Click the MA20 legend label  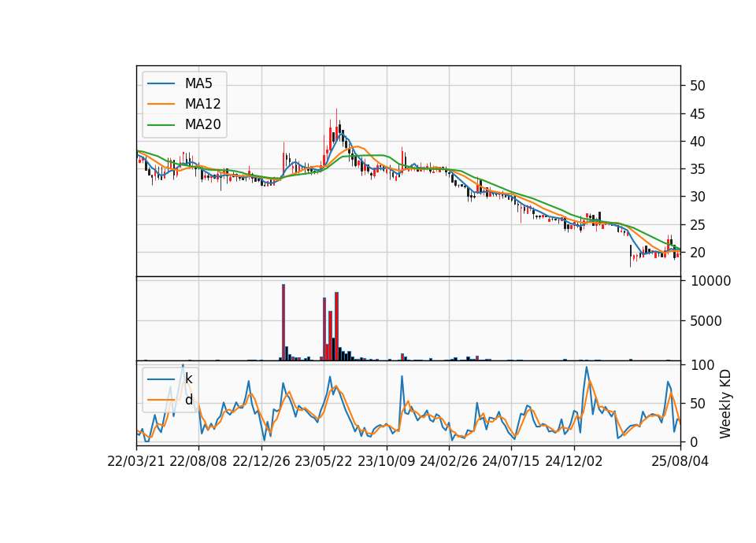click(x=202, y=125)
